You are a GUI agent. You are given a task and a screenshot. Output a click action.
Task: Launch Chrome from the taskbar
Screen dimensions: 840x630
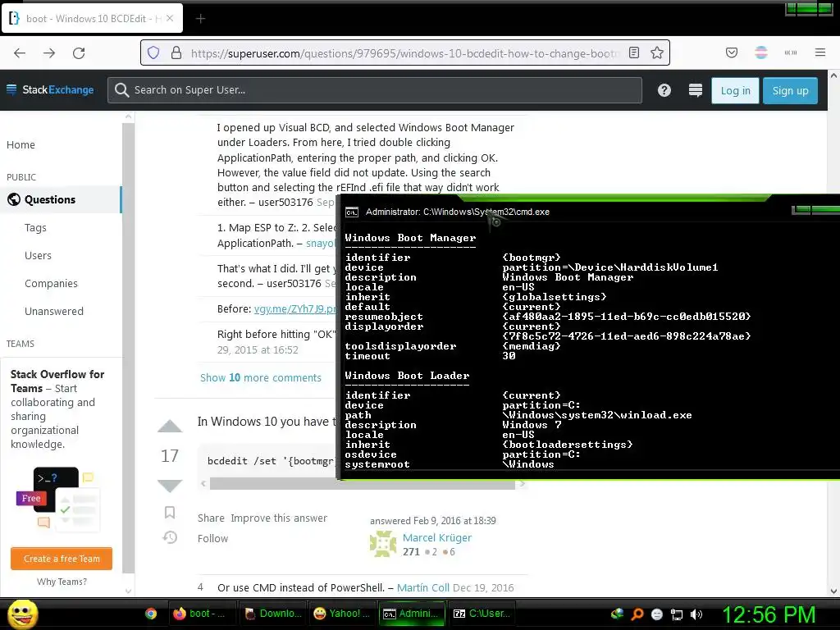(x=151, y=614)
